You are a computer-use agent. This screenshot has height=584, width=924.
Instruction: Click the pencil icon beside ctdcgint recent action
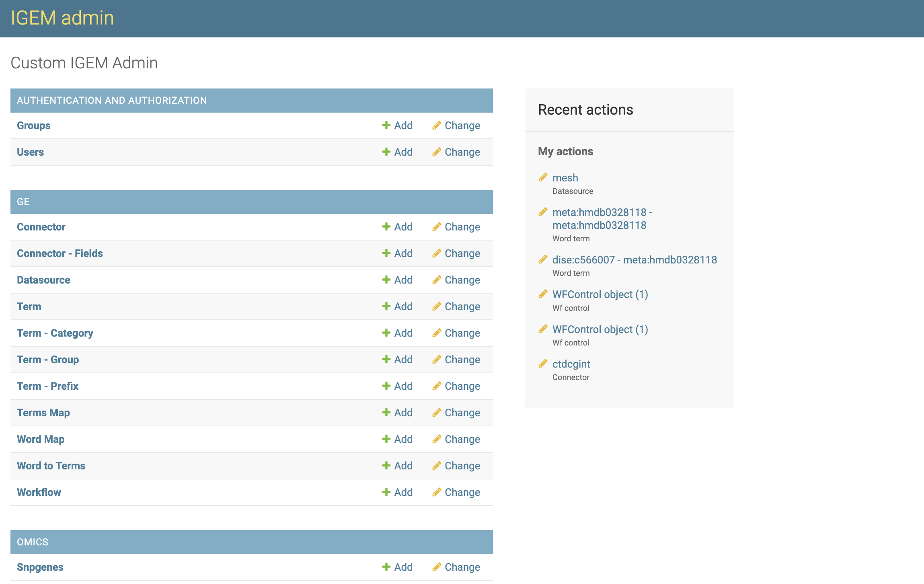[x=543, y=364]
